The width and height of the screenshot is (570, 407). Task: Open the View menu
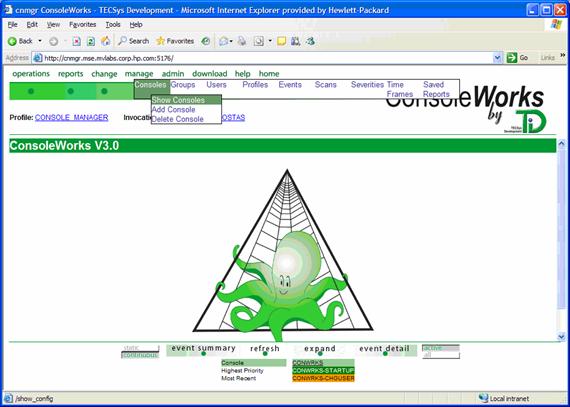53,25
